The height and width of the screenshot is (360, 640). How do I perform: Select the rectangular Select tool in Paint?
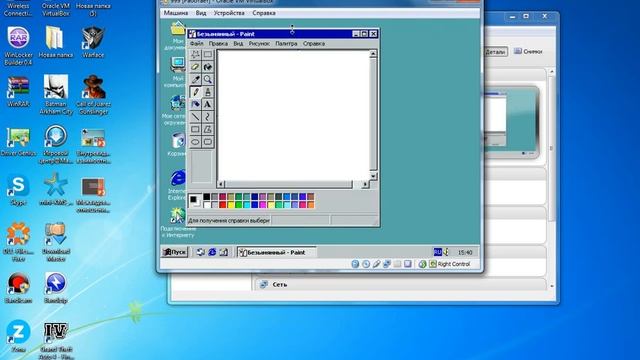coord(208,54)
